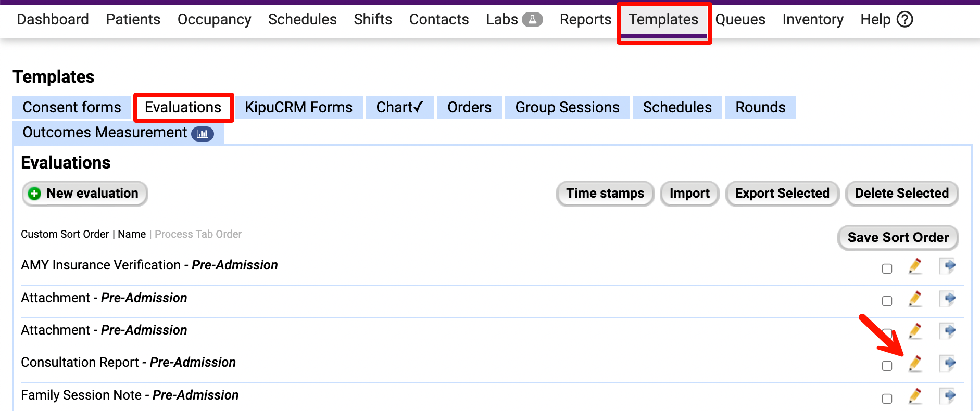Click Export Selected button
This screenshot has width=980, height=411.
click(782, 194)
